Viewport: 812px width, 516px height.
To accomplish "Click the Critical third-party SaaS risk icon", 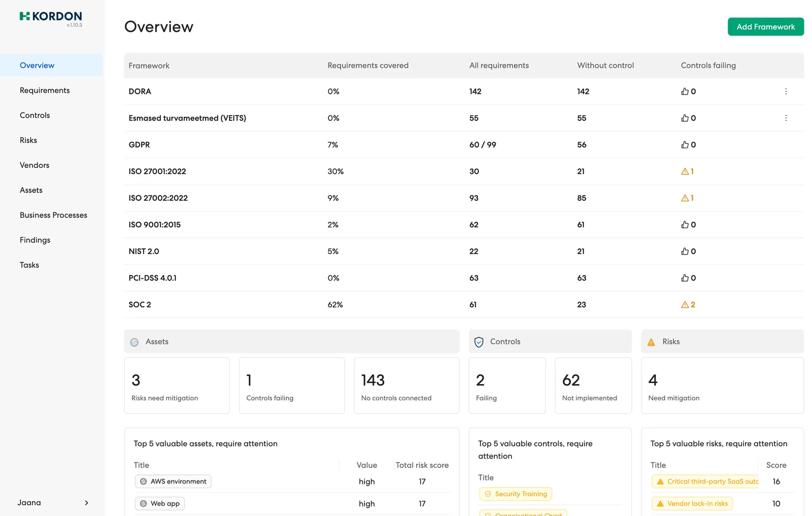I will click(660, 481).
